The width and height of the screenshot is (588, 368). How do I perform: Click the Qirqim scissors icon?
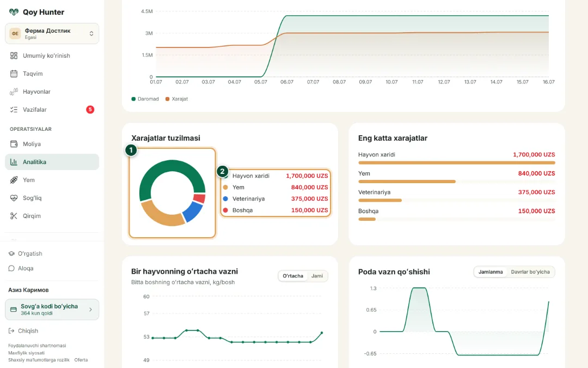(14, 216)
